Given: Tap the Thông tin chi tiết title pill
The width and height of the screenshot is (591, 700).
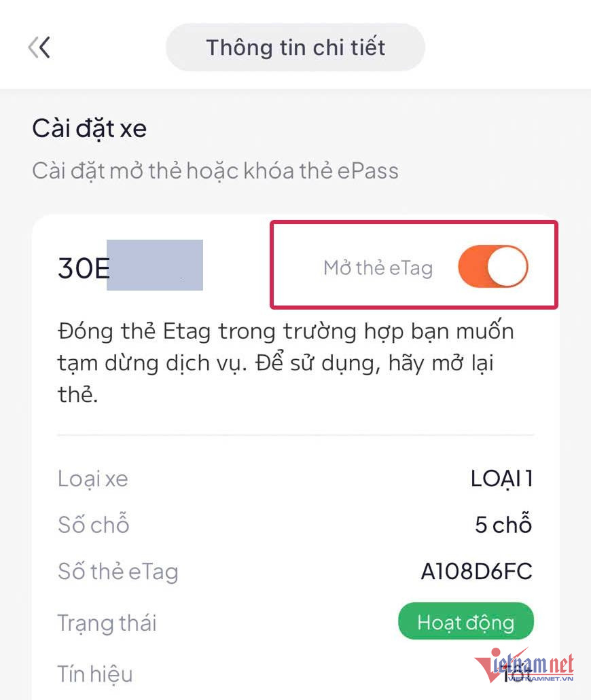Looking at the screenshot, I should click(295, 47).
